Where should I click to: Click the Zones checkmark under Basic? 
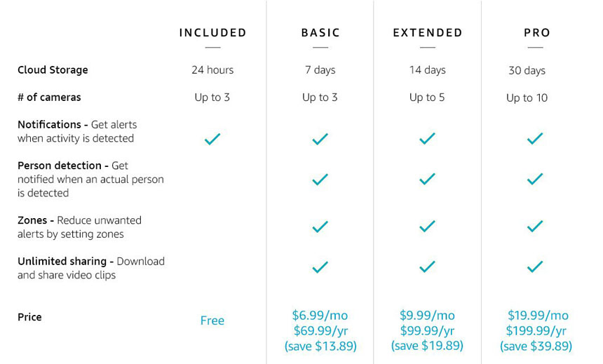tap(320, 227)
